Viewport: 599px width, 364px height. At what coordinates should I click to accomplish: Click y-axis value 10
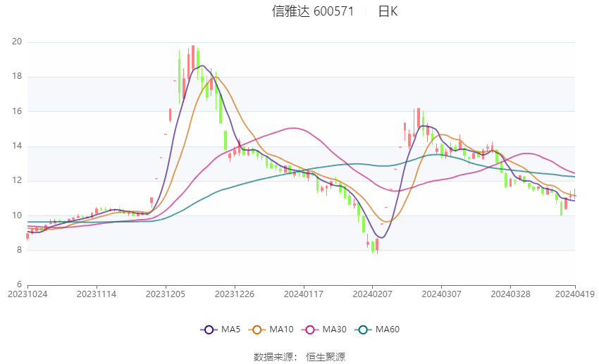pos(17,215)
